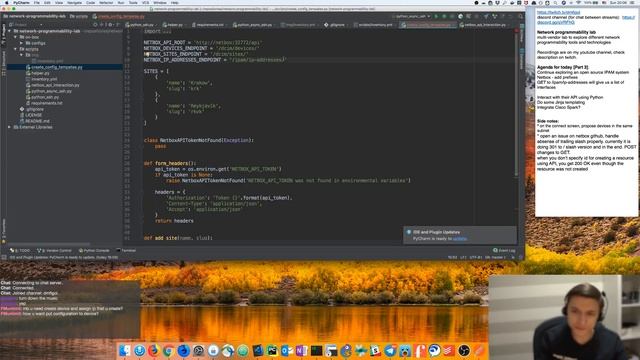Screen dimensions: 640x360
Task: Open the Navigate menu
Action: [x=74, y=2]
